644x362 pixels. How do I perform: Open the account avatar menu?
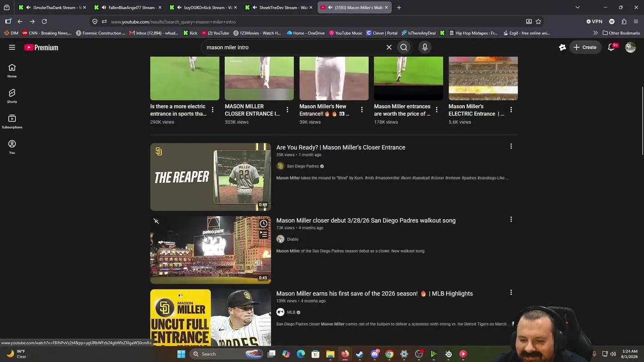click(630, 47)
